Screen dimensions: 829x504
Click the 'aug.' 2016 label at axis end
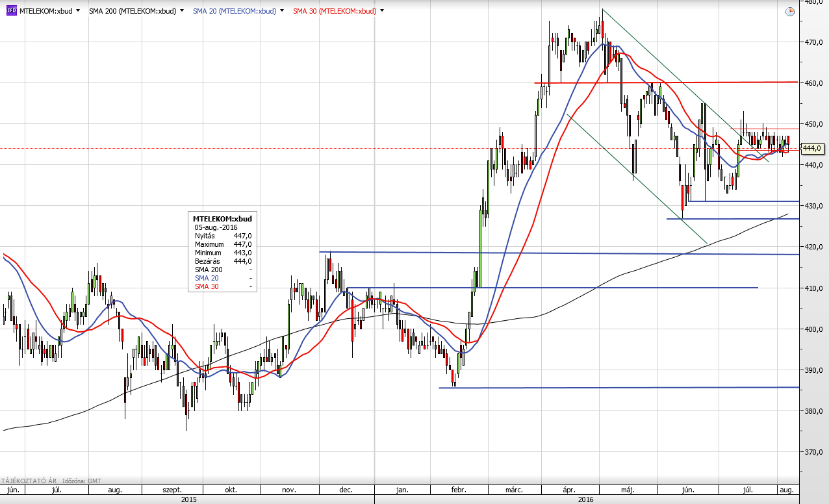click(785, 490)
